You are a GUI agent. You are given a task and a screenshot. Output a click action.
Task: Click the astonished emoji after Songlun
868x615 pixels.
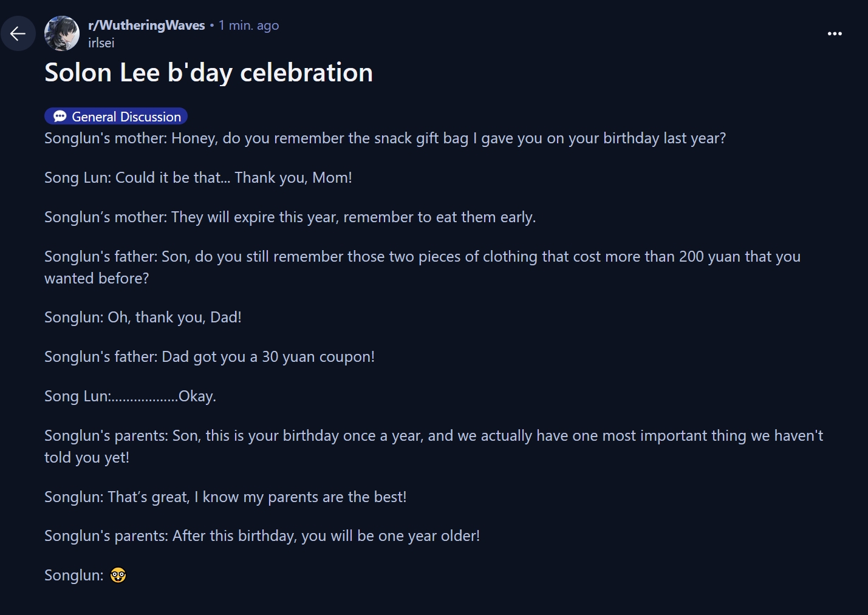pyautogui.click(x=118, y=575)
